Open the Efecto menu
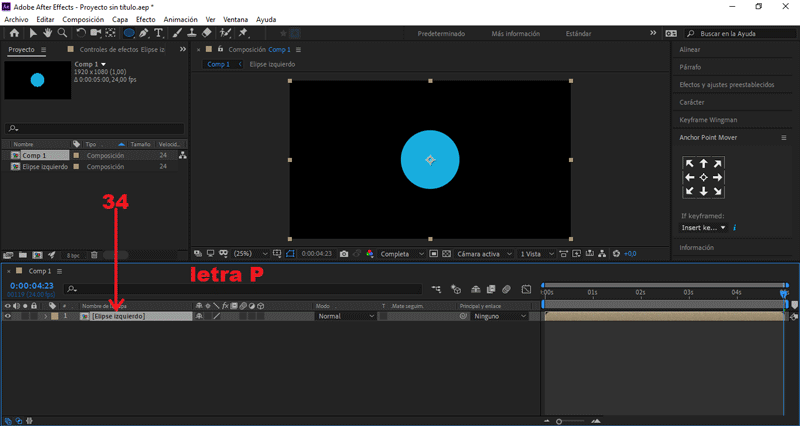This screenshot has height=426, width=800. click(145, 19)
